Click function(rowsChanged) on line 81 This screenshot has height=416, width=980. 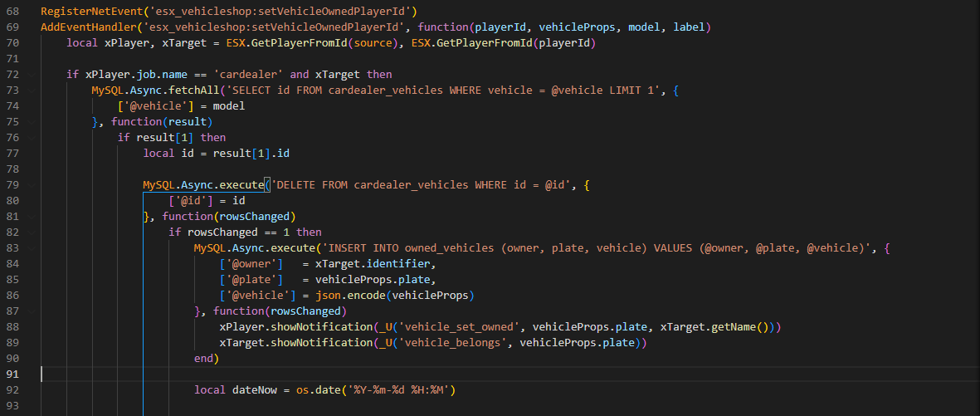click(229, 217)
